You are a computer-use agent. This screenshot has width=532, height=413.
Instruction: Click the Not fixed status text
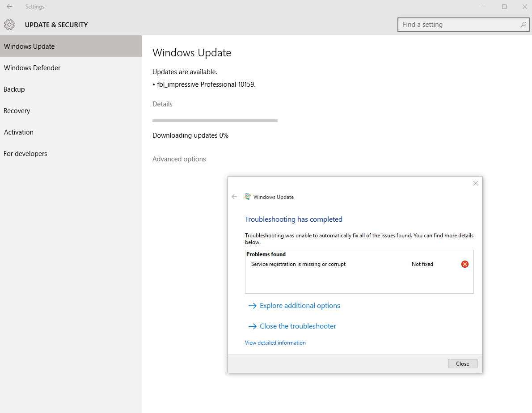click(422, 264)
